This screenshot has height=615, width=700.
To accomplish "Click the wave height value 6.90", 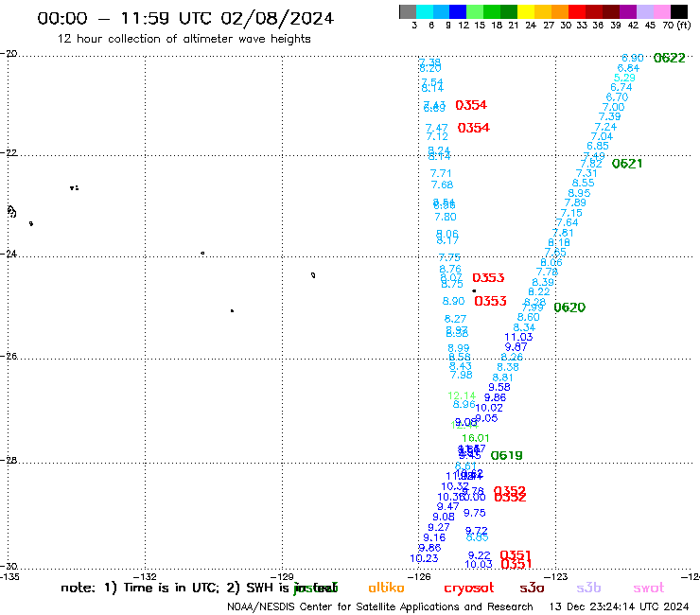I will click(x=633, y=58).
